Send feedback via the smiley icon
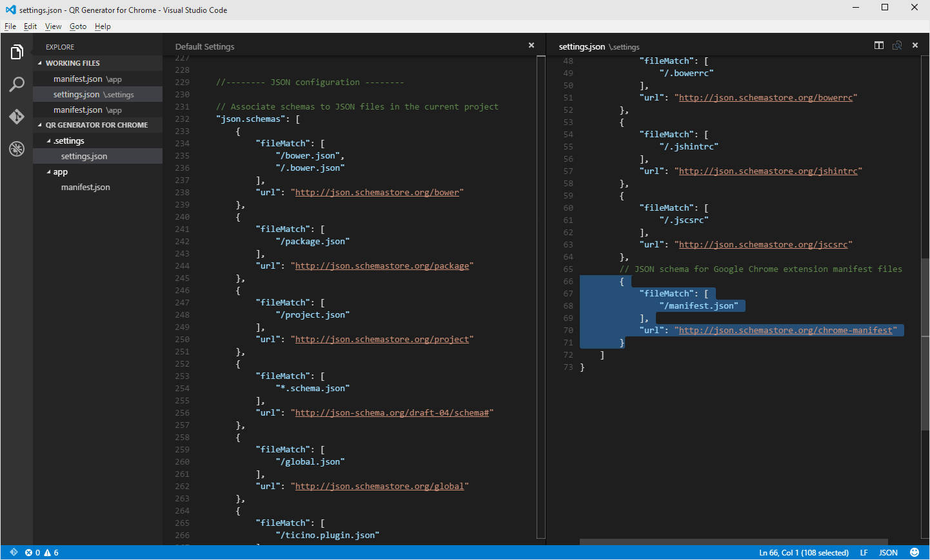The image size is (930, 560). click(x=914, y=552)
